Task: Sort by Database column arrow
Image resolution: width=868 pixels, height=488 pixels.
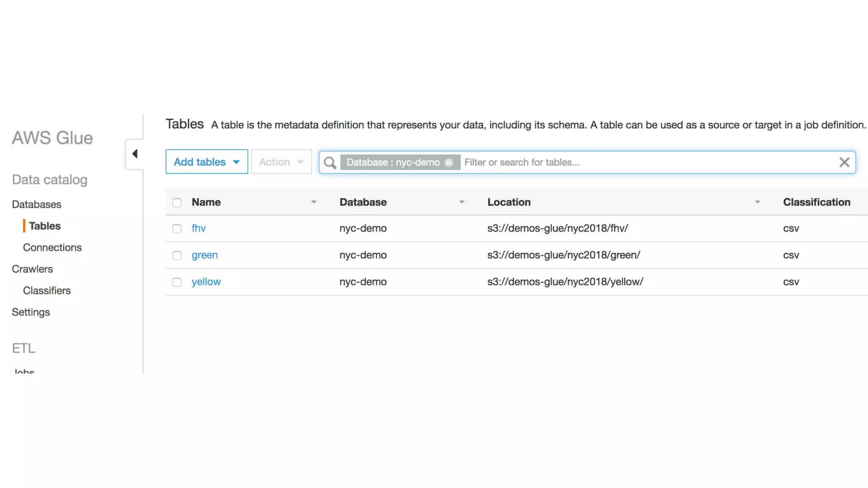Action: pos(462,202)
